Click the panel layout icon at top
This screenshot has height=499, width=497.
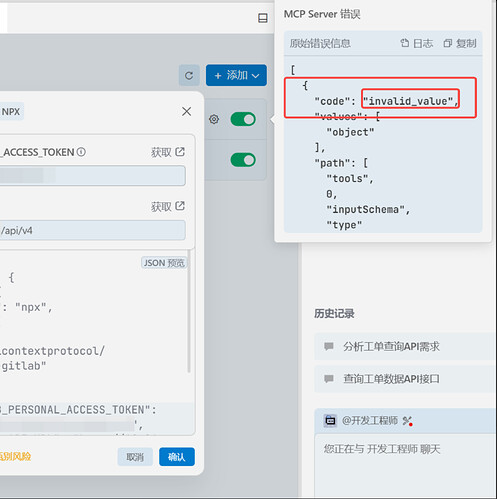(x=263, y=18)
